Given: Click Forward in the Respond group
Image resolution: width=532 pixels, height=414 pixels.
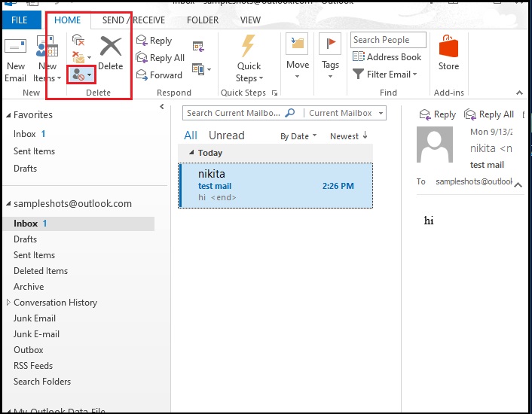Looking at the screenshot, I should 159,75.
